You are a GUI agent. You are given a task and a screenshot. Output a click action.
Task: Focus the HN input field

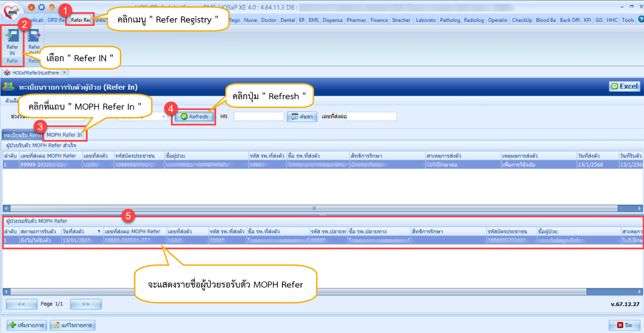(x=259, y=116)
